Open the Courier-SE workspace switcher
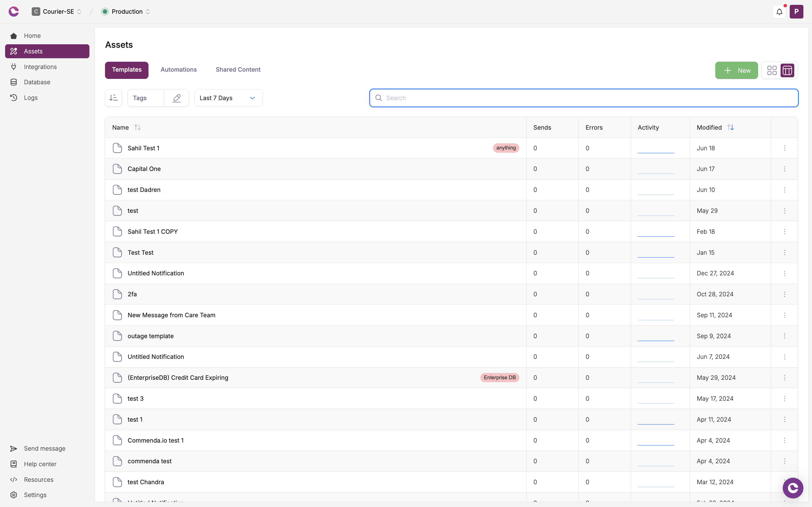Viewport: 812px width, 507px height. pos(56,11)
